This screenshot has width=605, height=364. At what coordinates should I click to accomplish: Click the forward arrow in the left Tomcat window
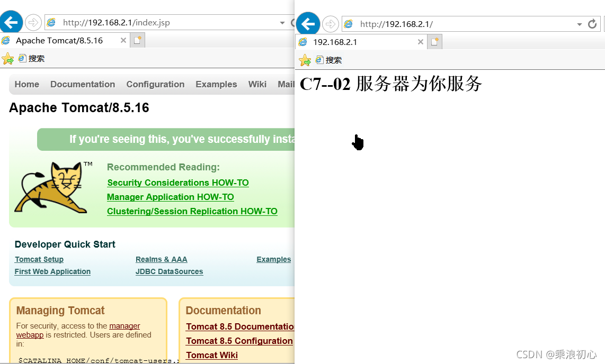click(33, 23)
